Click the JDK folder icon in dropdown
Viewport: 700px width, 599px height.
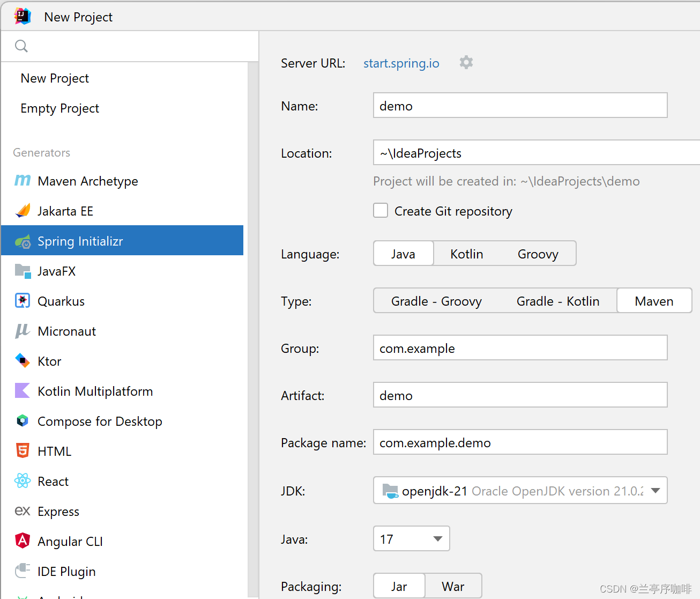390,491
